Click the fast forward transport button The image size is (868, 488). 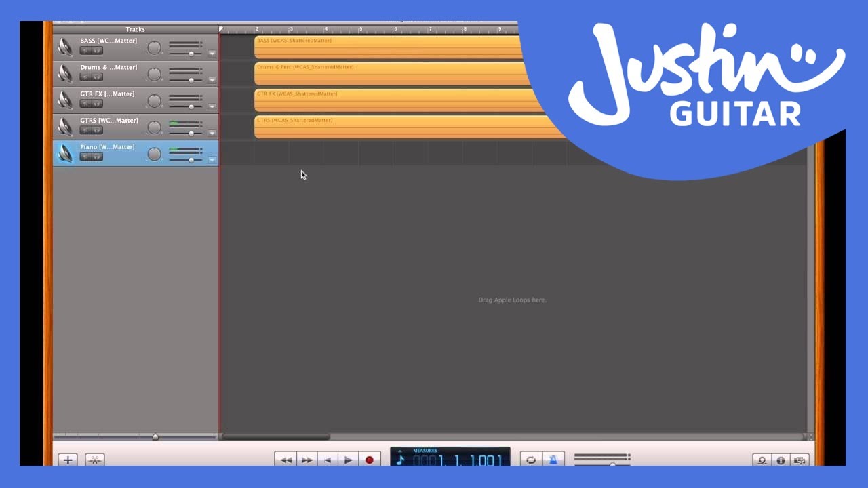pyautogui.click(x=307, y=460)
